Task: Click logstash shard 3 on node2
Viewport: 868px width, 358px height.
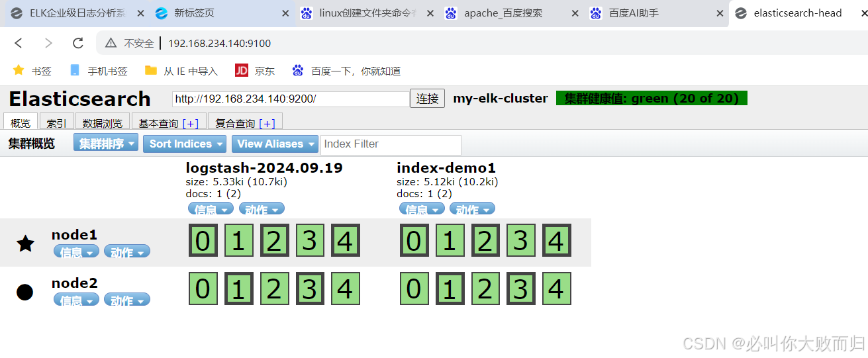Action: pyautogui.click(x=309, y=289)
